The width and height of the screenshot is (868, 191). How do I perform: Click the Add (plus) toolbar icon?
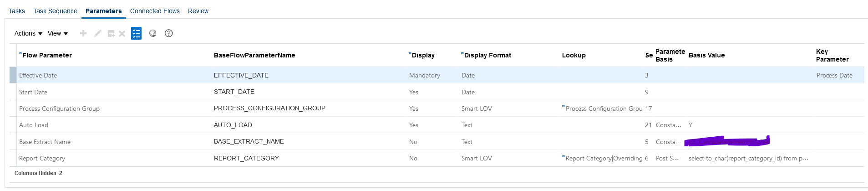(x=83, y=33)
